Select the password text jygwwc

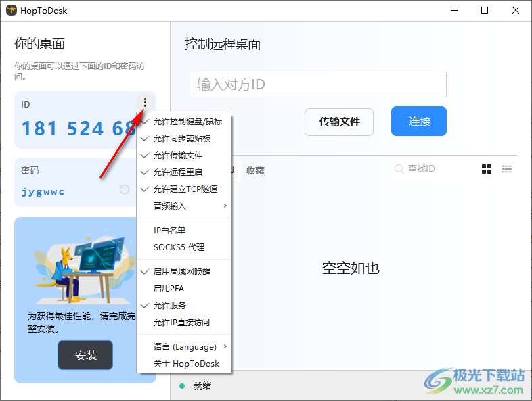click(43, 192)
